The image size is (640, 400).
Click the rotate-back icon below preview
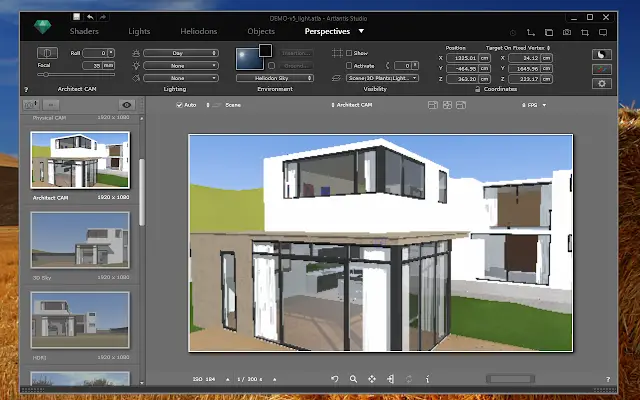pos(335,379)
